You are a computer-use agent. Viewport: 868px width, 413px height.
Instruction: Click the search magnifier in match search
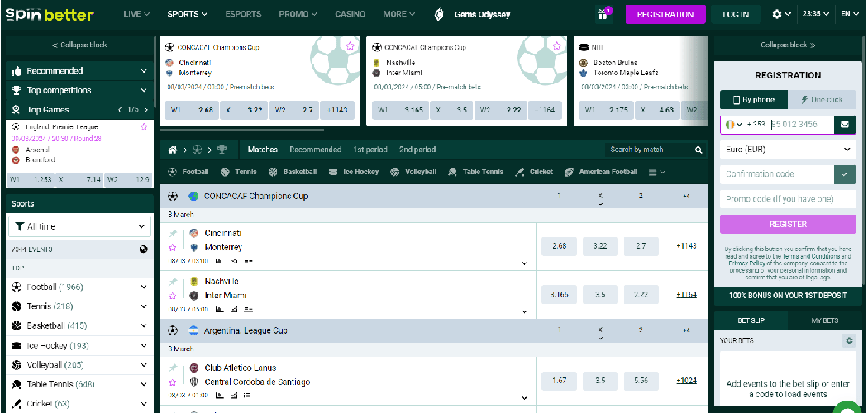(699, 150)
